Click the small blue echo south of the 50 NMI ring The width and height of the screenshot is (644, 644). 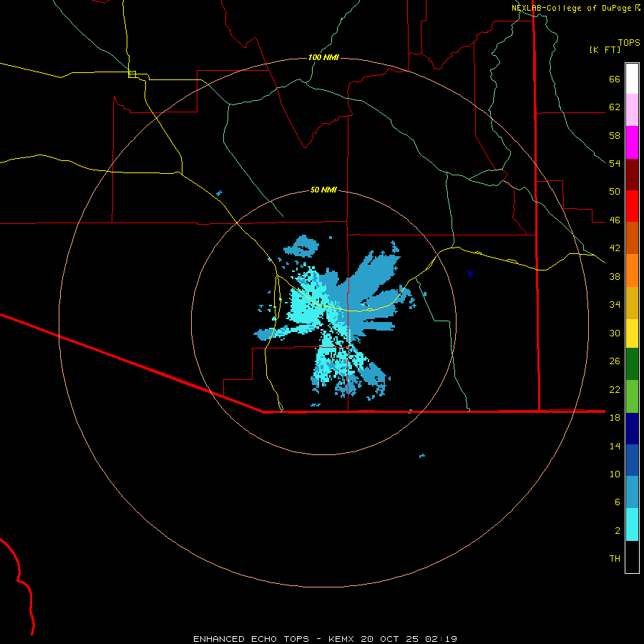[421, 456]
